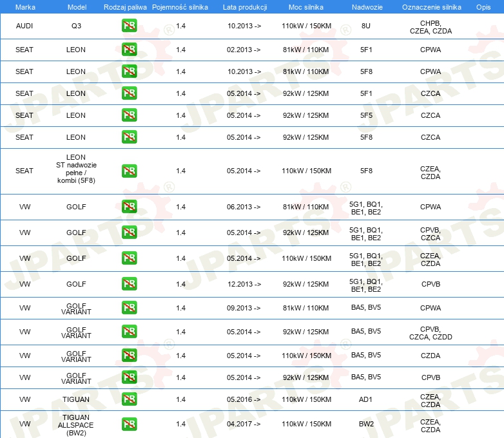Select the BW2 body code cell in Nadwozie column
Image resolution: width=504 pixels, height=438 pixels.
coord(366,424)
